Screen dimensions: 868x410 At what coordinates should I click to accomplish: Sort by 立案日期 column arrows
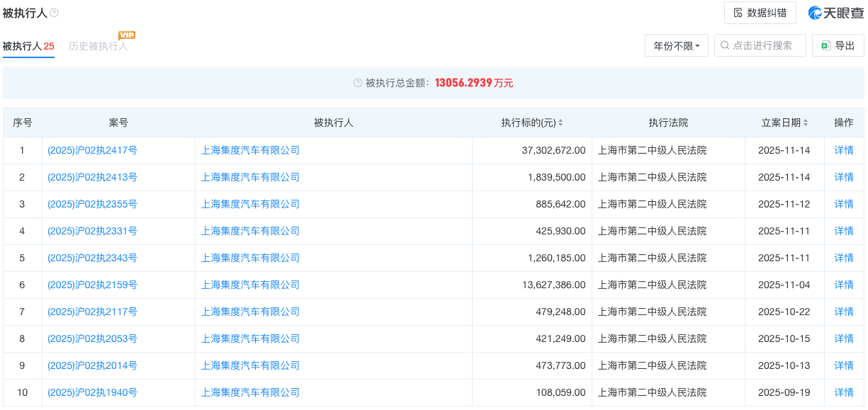[x=806, y=123]
